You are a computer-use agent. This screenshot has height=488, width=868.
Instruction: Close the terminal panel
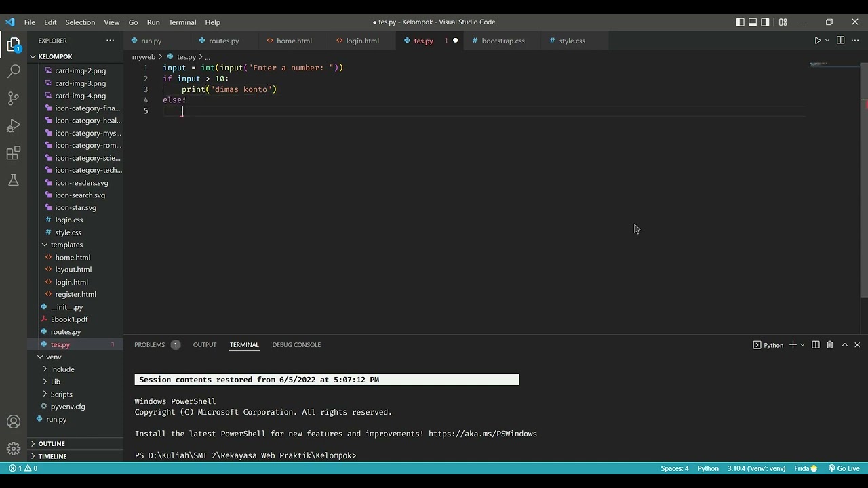click(x=857, y=345)
